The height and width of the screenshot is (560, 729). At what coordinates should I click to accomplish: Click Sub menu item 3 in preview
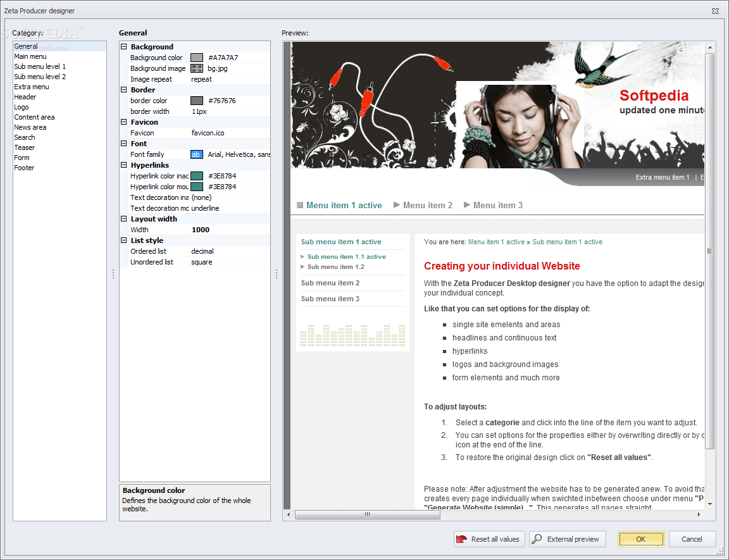[330, 299]
